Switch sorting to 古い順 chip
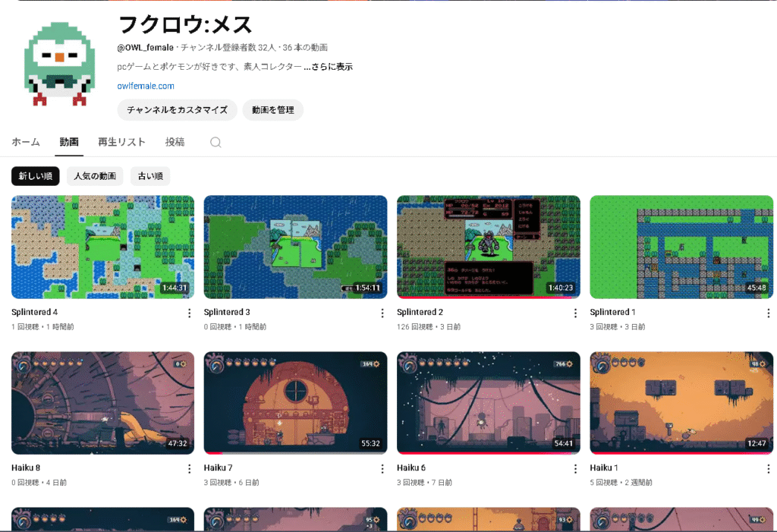 pos(150,176)
